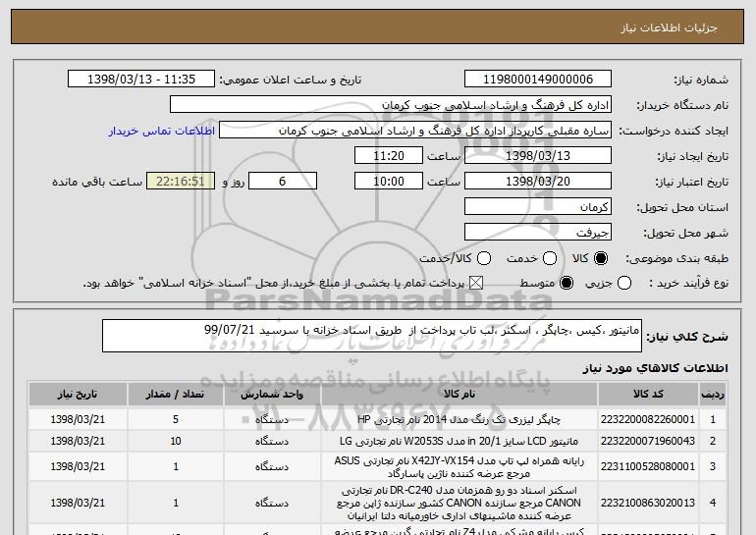Viewport: 756px width, 535px height.
Task: Click item code 2232200082260001
Action: [x=648, y=419]
